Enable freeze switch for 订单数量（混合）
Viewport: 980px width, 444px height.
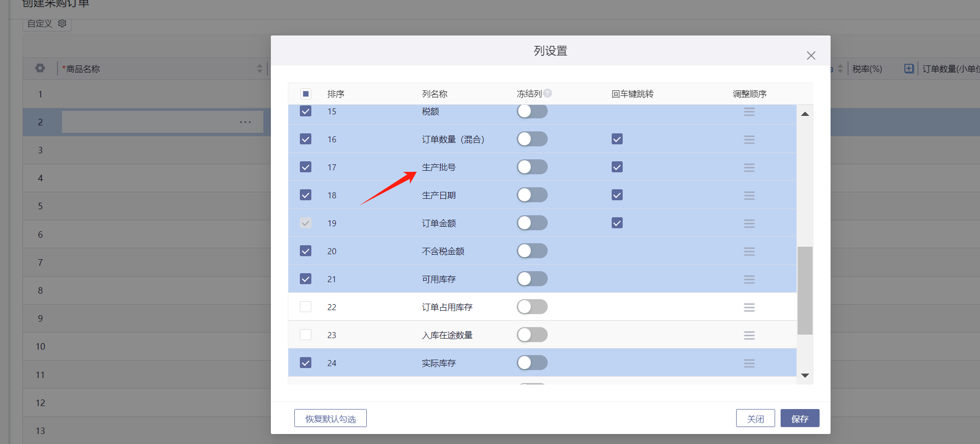click(532, 139)
